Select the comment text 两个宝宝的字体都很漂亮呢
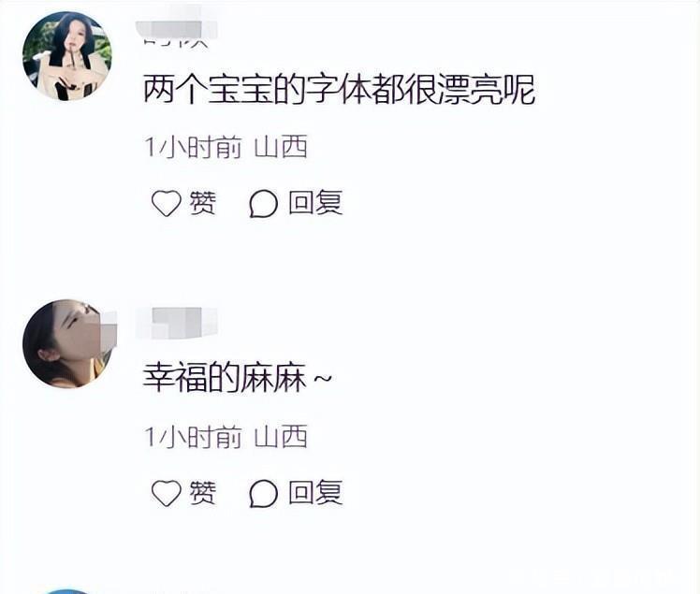Screen dimensions: 700x594 click(x=340, y=89)
